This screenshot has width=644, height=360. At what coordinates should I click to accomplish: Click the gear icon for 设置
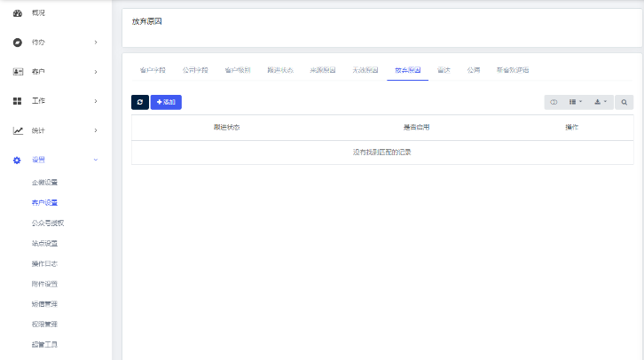point(18,160)
